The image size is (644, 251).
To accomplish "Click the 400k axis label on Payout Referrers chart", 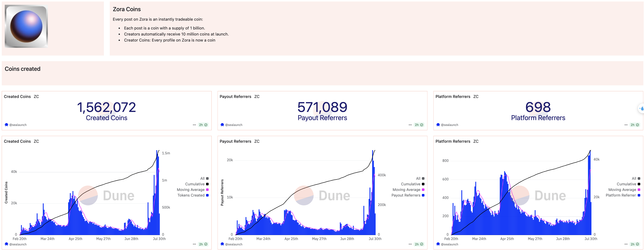I will (382, 175).
